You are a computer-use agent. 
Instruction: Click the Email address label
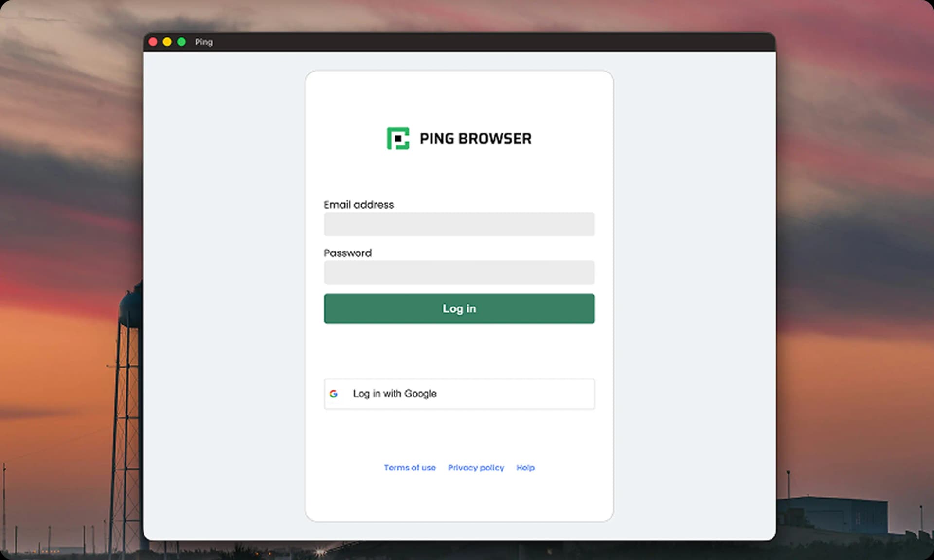pos(359,205)
